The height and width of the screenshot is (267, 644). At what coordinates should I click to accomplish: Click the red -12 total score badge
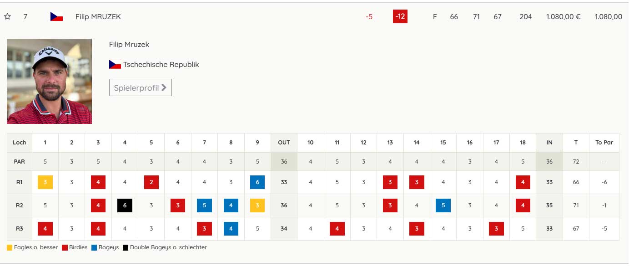click(400, 17)
